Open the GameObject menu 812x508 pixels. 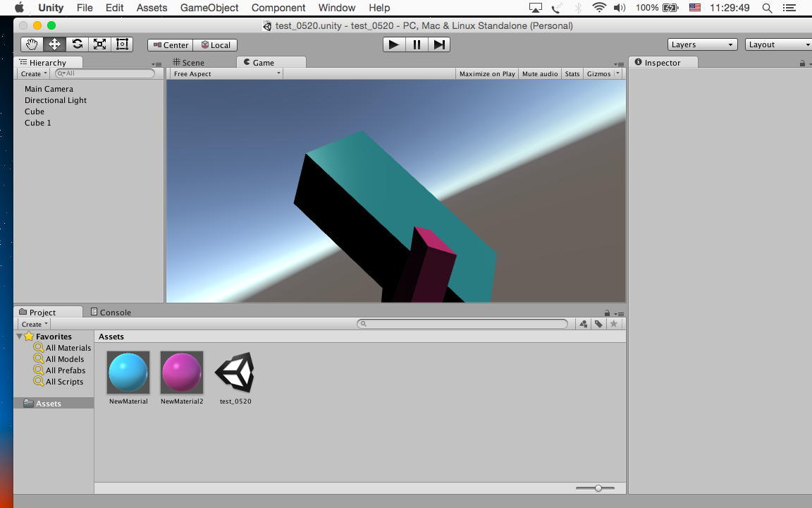click(209, 8)
